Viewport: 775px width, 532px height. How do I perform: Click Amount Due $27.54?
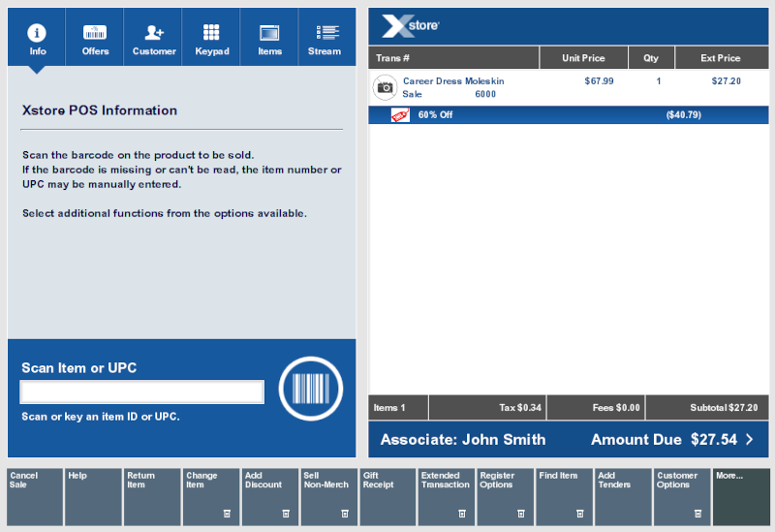664,440
